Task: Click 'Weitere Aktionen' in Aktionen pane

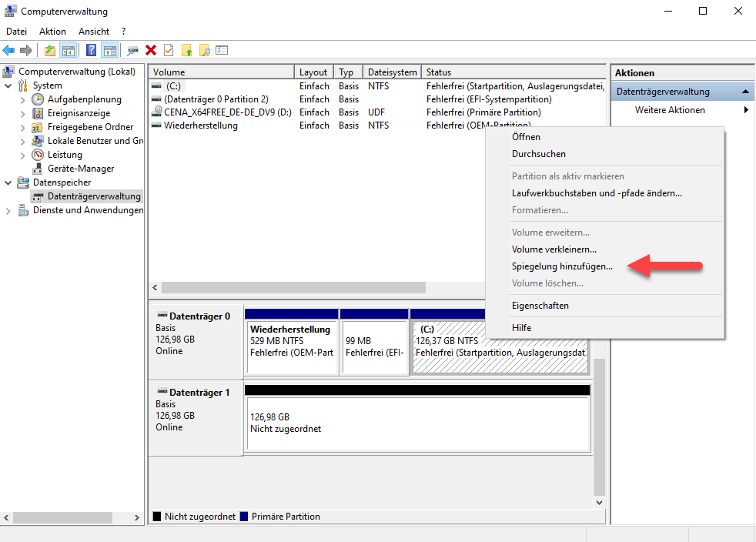Action: pos(669,110)
